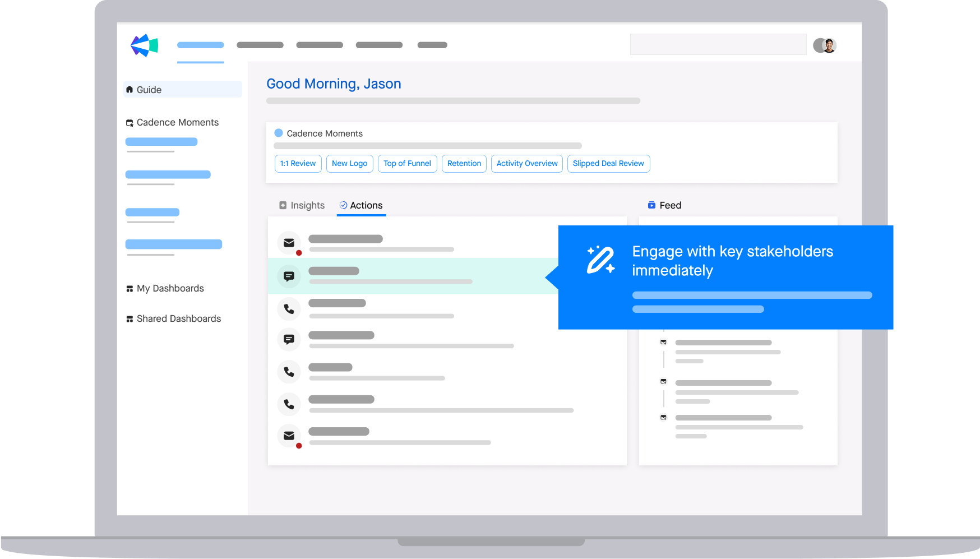The image size is (980, 559).
Task: Click the last email action icon
Action: click(x=289, y=436)
